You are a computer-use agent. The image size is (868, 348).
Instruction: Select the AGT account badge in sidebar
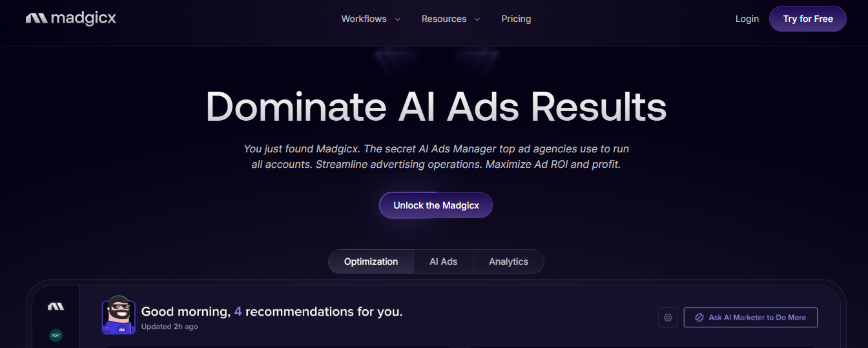coord(56,335)
